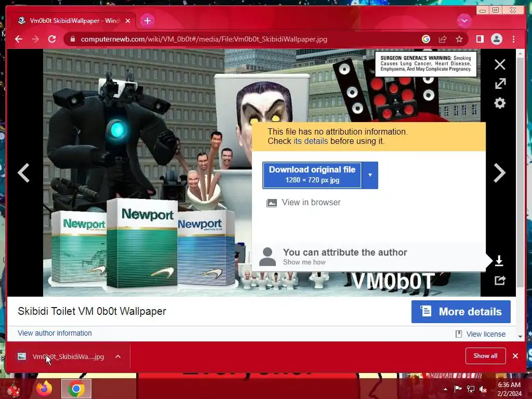Viewport: 532px width, 399px height.
Task: Close the downloads bar
Action: 515,356
